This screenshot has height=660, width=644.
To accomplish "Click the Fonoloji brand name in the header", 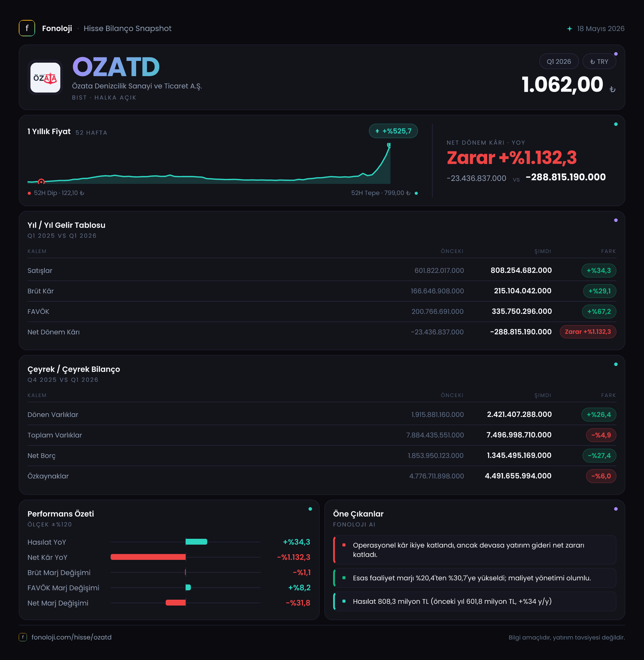I will pyautogui.click(x=57, y=28).
